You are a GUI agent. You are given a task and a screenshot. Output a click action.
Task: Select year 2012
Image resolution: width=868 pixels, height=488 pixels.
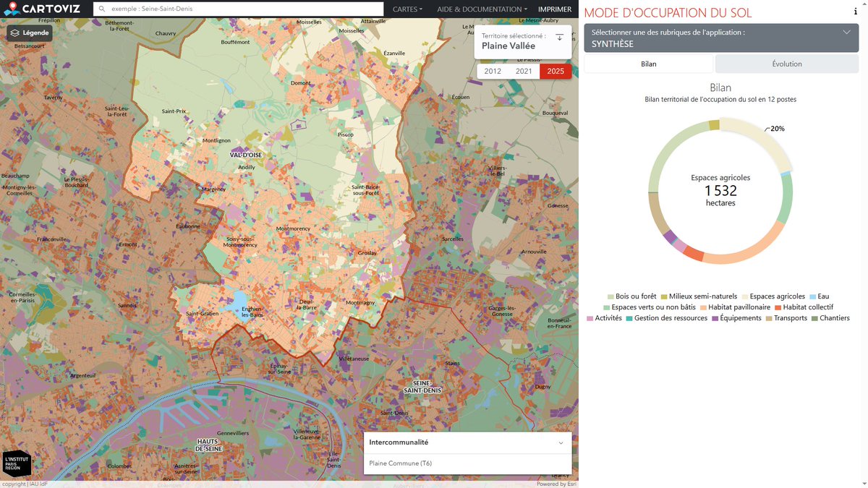click(493, 71)
